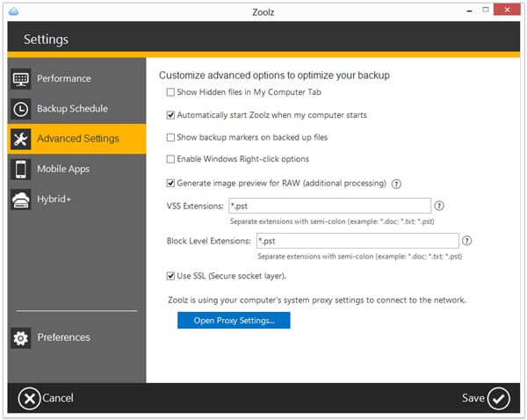Minimize the Zoolz window
This screenshot has width=527, height=420.
pyautogui.click(x=470, y=11)
